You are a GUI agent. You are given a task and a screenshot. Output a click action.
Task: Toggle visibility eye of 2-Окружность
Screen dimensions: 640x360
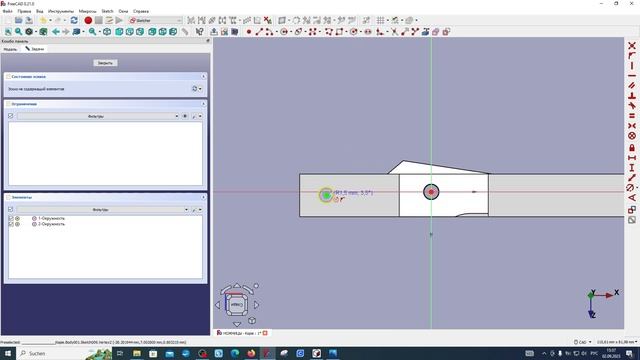(18, 224)
